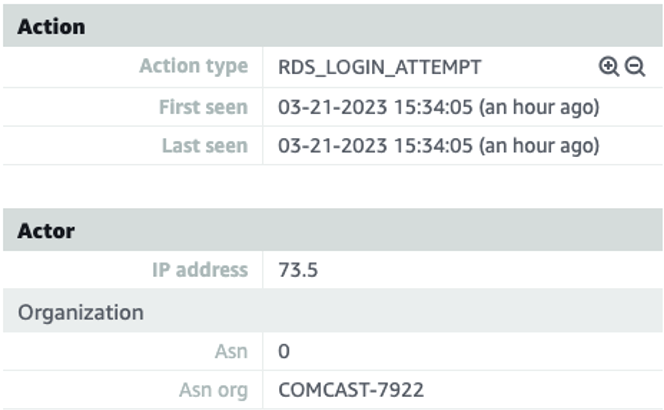Image resolution: width=664 pixels, height=410 pixels.
Task: Click the First seen "(an hour ago)" text
Action: 539,106
